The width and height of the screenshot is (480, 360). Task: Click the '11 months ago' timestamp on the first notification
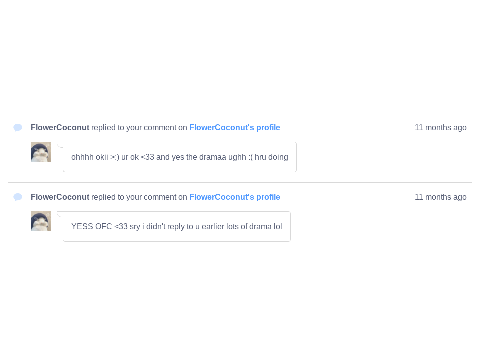coord(440,127)
